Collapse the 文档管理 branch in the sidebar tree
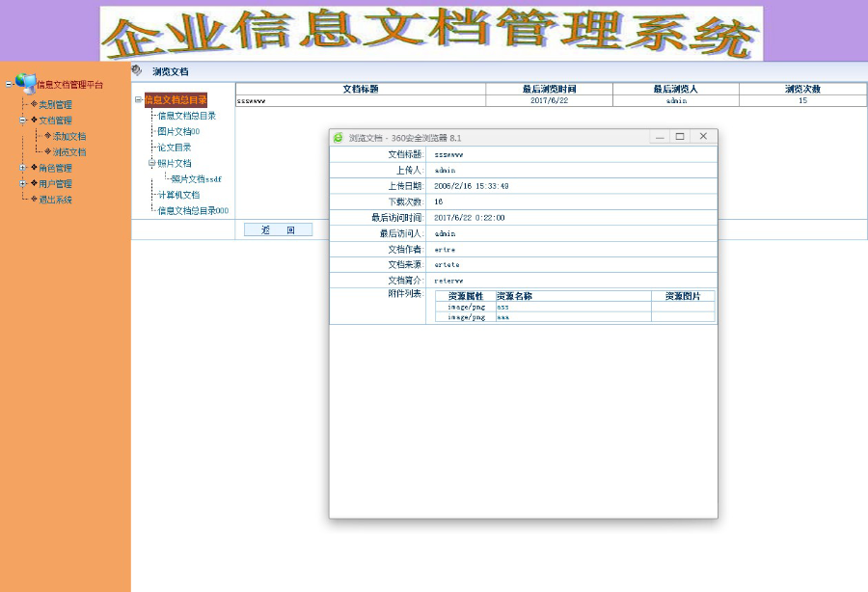868x592 pixels. coord(22,120)
